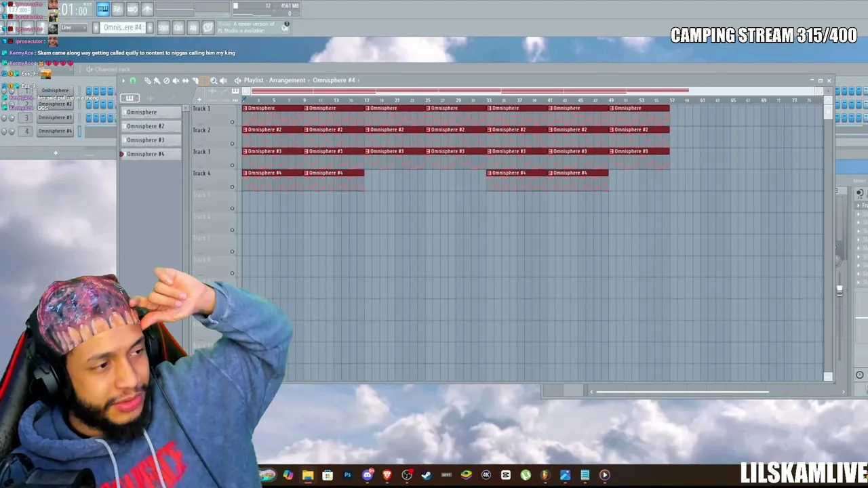Select the Delete tool in playlist
This screenshot has height=488, width=868.
tap(166, 81)
